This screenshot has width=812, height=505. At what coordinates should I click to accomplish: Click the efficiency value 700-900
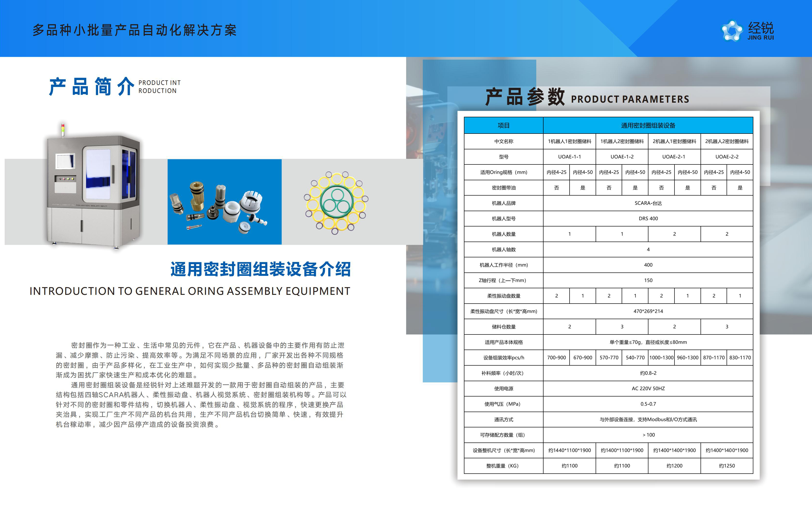pyautogui.click(x=556, y=358)
